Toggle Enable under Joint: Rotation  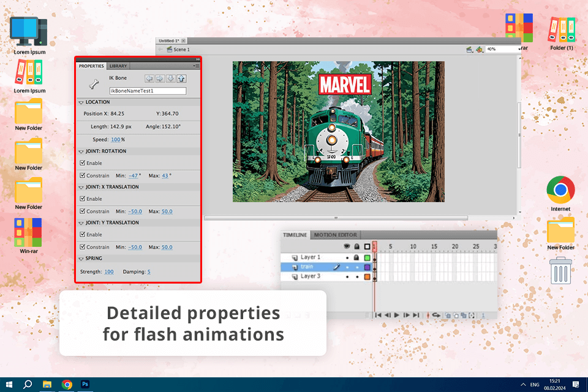click(x=83, y=163)
